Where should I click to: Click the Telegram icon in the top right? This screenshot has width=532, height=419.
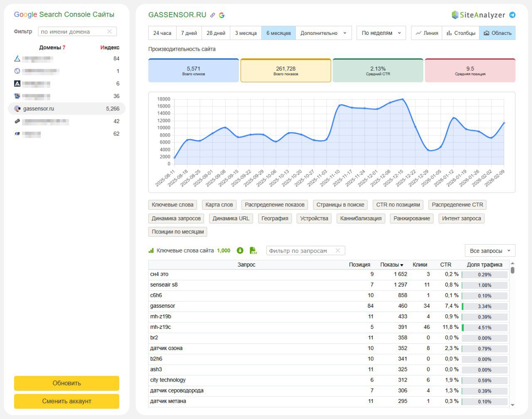point(512,15)
